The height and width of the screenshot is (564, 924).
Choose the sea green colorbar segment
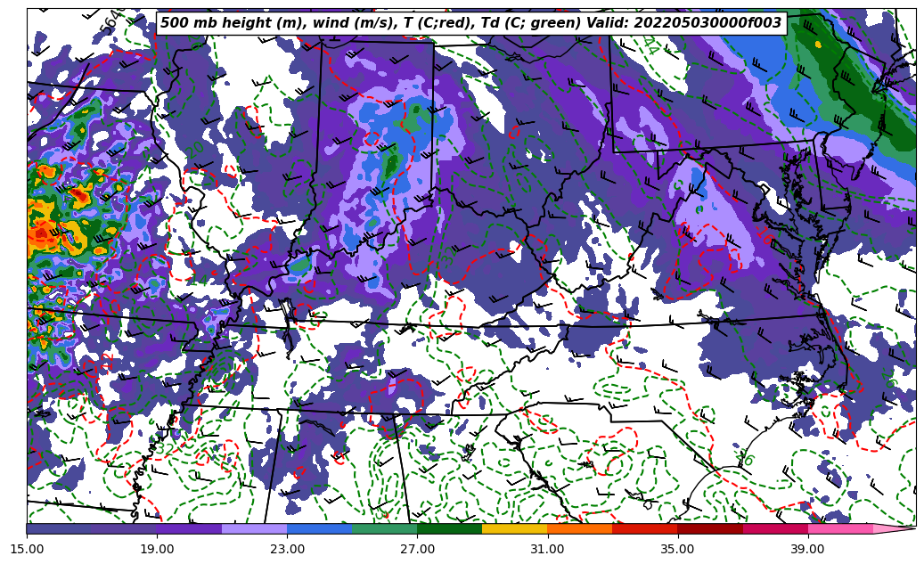pyautogui.click(x=384, y=529)
